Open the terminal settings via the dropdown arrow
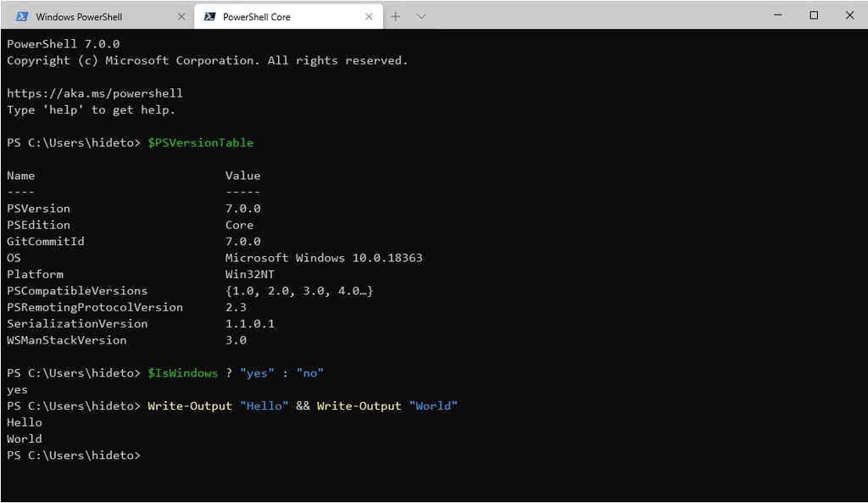The height and width of the screenshot is (503, 868). click(x=420, y=16)
